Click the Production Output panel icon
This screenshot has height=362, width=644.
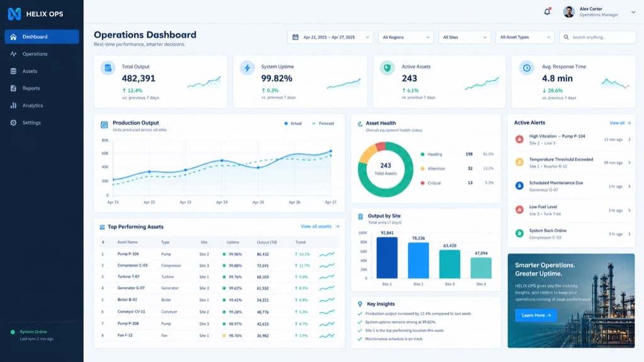[104, 125]
